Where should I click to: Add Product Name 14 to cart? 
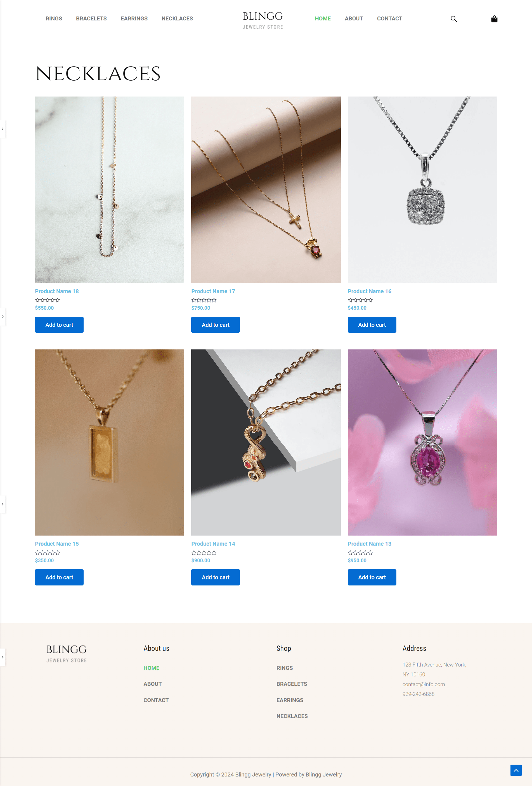(216, 577)
